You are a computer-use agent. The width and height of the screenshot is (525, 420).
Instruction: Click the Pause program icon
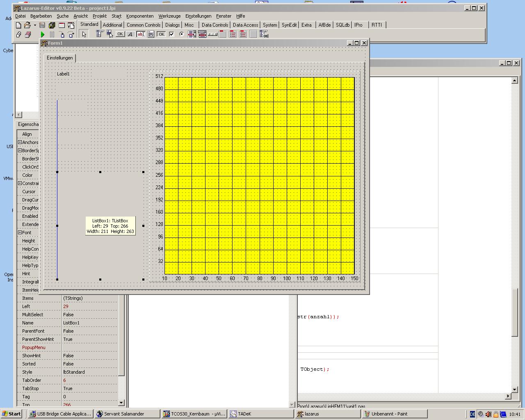[x=52, y=35]
